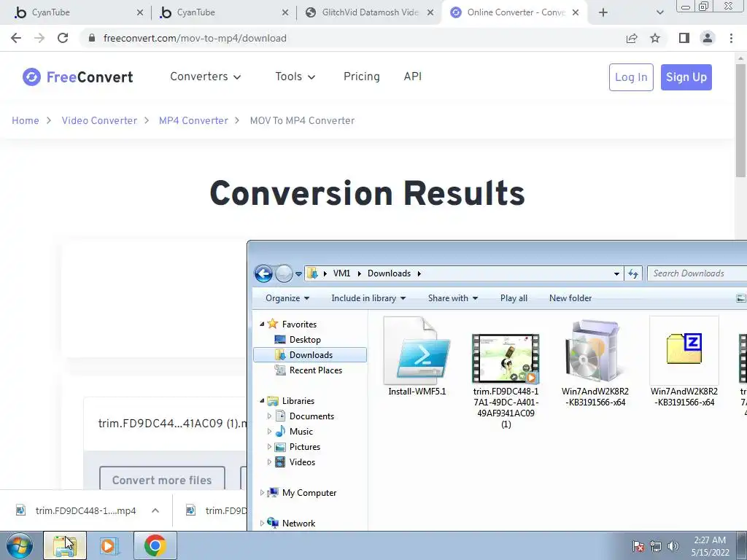Screen dimensions: 747x560
Task: Go back with Chrome's back arrow
Action: click(16, 38)
